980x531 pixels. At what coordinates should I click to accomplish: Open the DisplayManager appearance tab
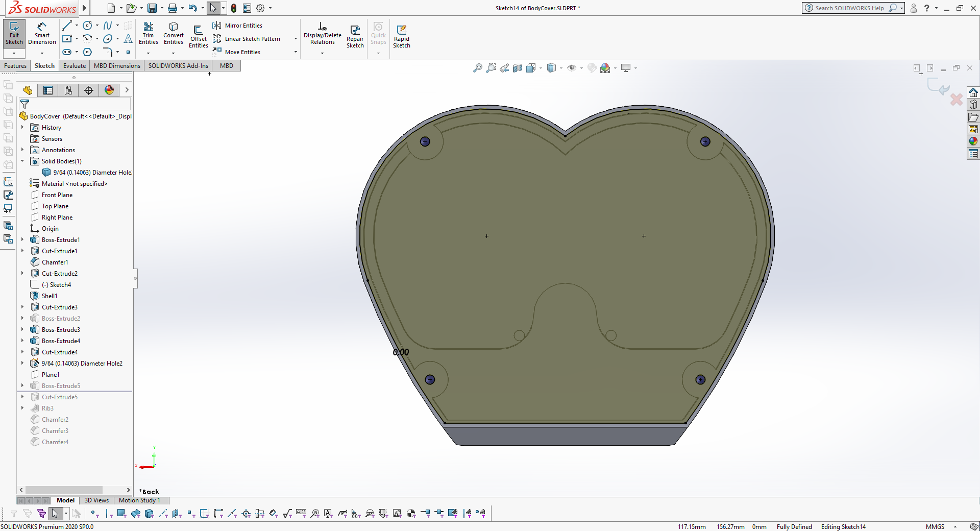pyautogui.click(x=109, y=90)
